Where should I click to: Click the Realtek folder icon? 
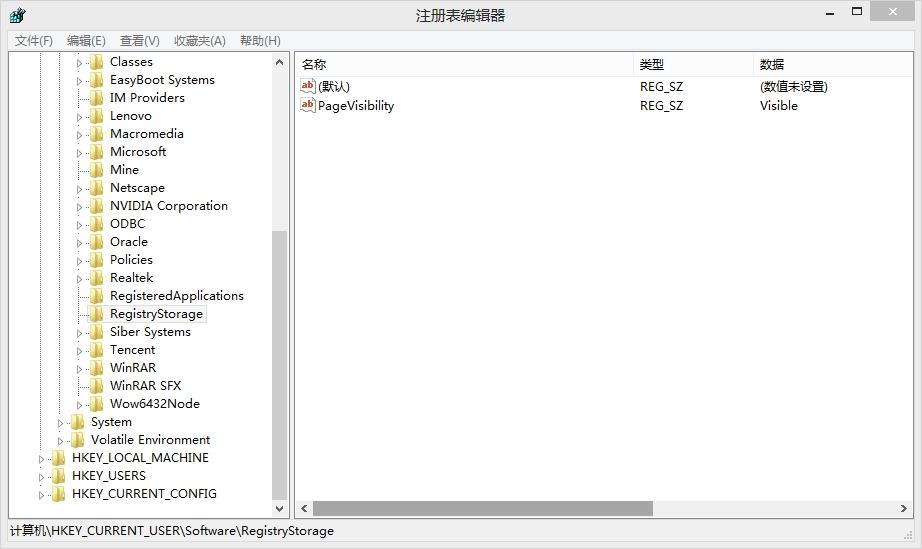(96, 278)
